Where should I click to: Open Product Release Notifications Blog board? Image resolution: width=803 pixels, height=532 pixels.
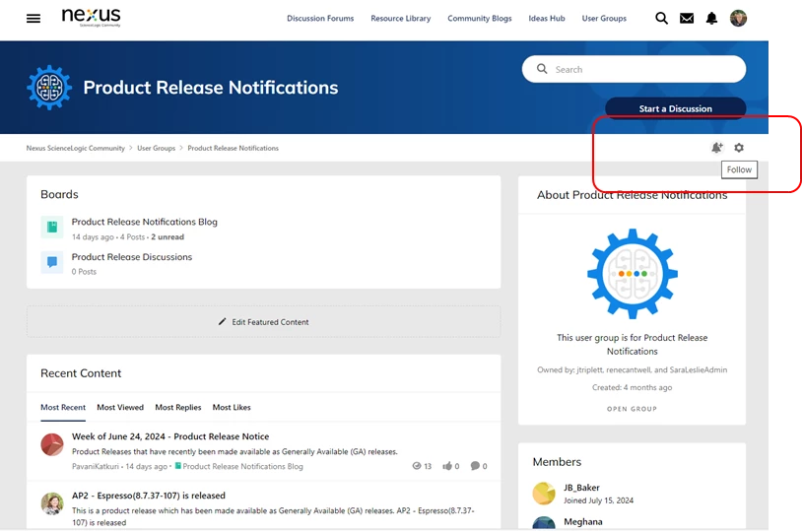(145, 222)
